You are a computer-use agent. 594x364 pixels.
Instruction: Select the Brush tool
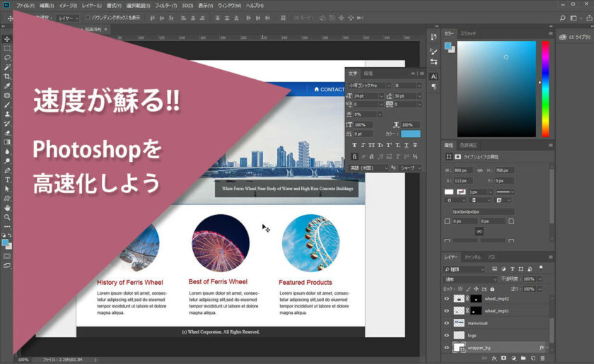click(x=7, y=105)
